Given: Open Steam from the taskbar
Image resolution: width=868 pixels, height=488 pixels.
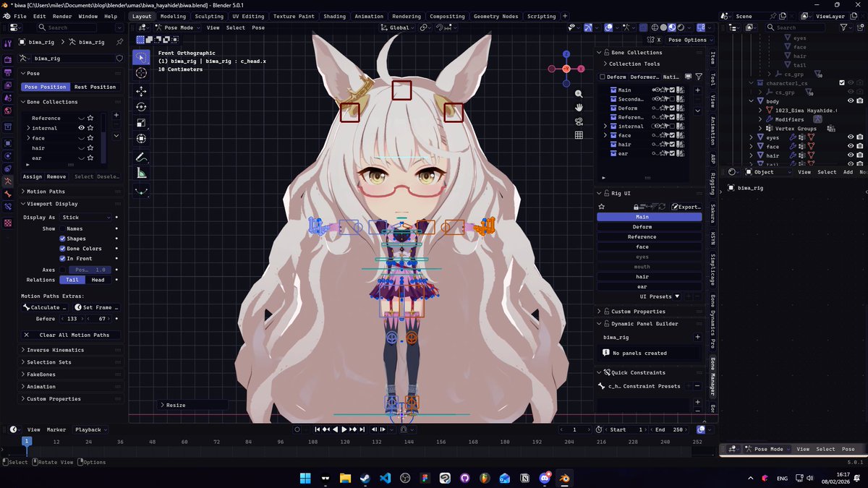Looking at the screenshot, I should pos(365,478).
